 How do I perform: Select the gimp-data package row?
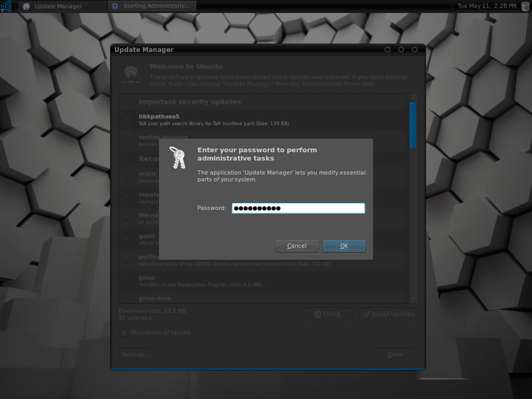coord(263,299)
